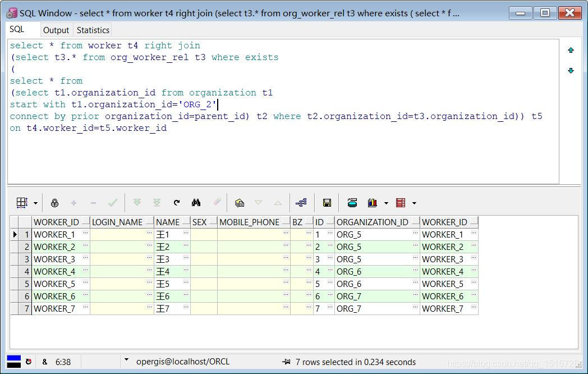
Task: Select row number 3 header in the grid
Action: [x=25, y=259]
